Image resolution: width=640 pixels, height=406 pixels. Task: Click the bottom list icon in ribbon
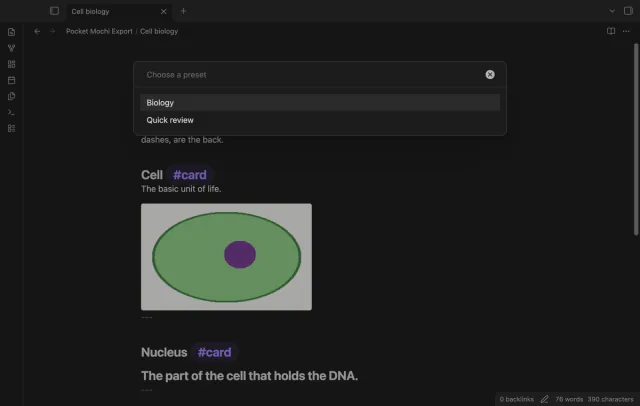tap(11, 128)
